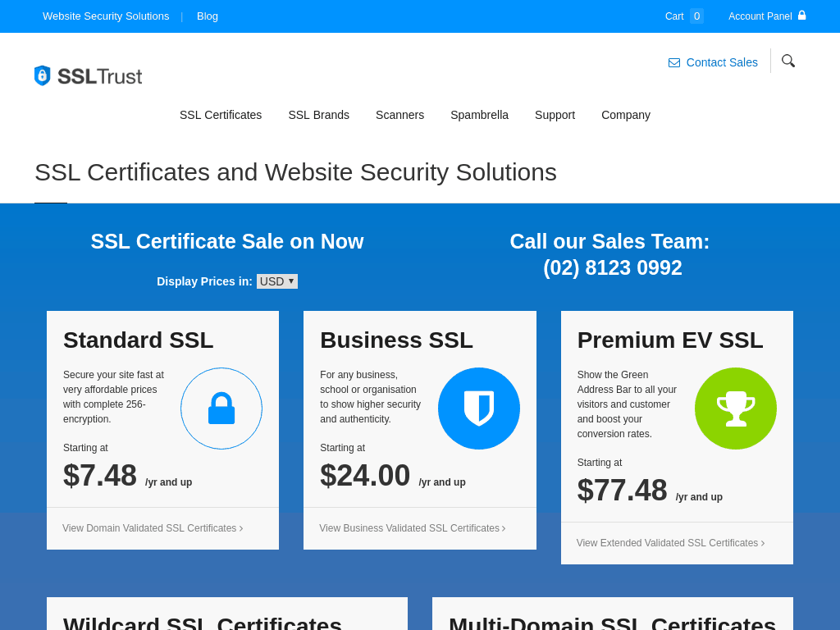Click the padlock circle icon in Standard SSL
This screenshot has height=630, width=840.
tap(221, 409)
